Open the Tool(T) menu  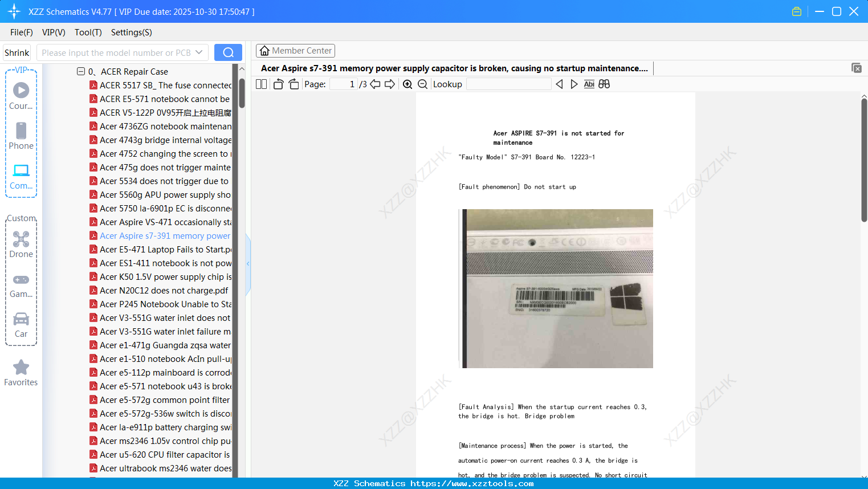click(88, 32)
